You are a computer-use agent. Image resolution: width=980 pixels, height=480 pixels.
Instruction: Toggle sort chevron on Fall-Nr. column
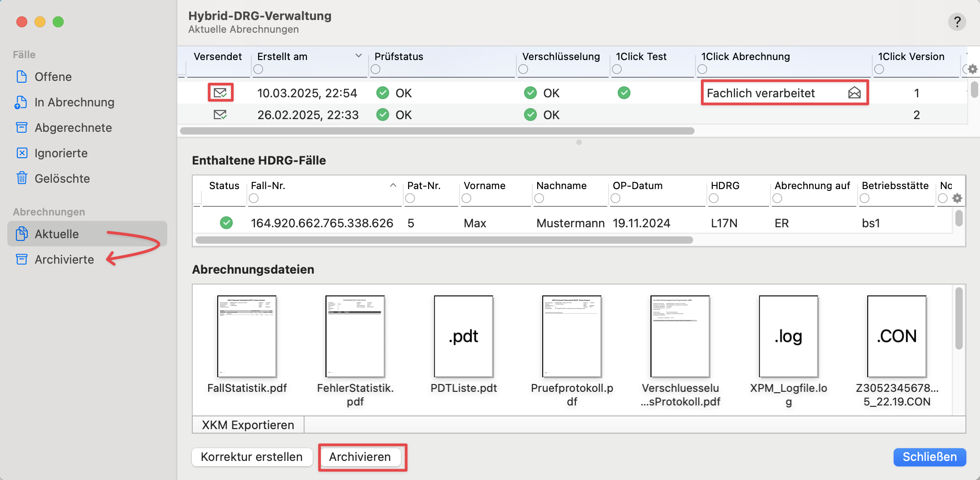pyautogui.click(x=393, y=185)
